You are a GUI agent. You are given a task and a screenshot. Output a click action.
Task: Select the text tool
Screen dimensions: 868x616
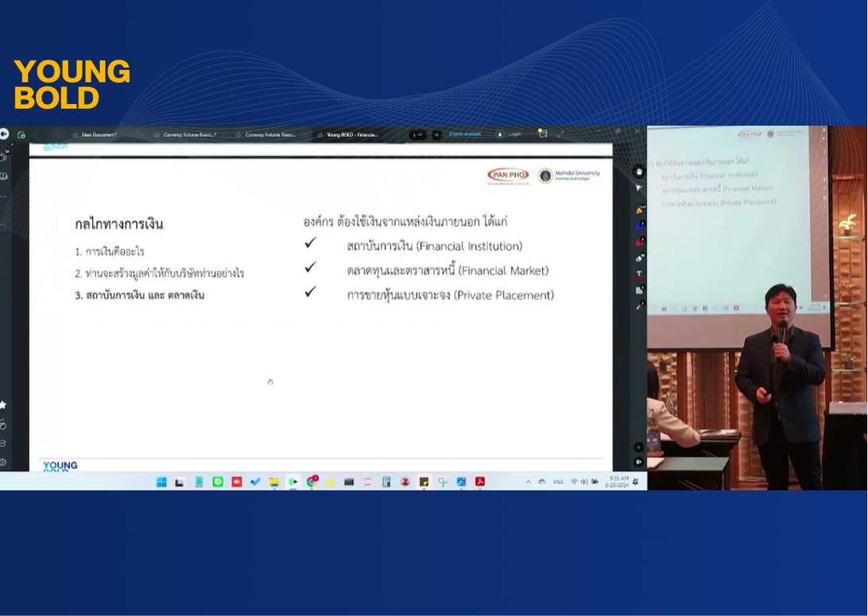point(639,274)
